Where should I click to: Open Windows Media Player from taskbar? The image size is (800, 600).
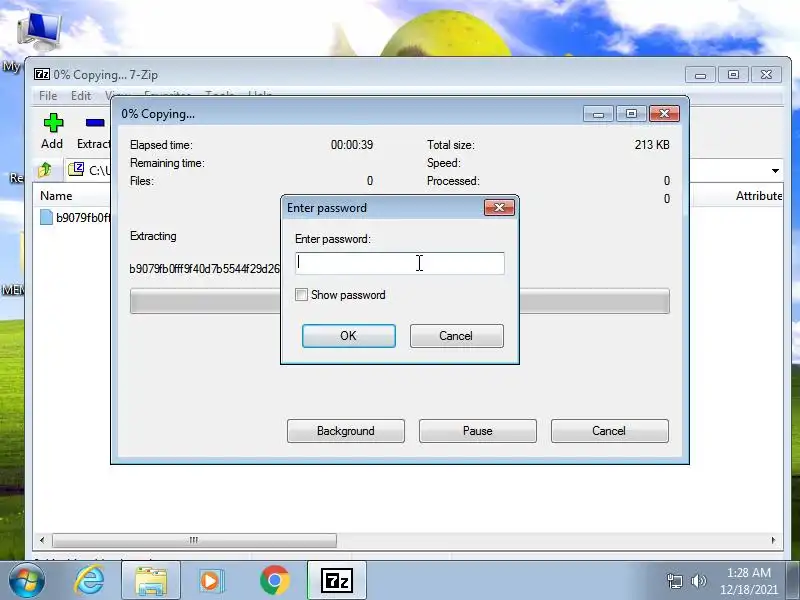211,581
